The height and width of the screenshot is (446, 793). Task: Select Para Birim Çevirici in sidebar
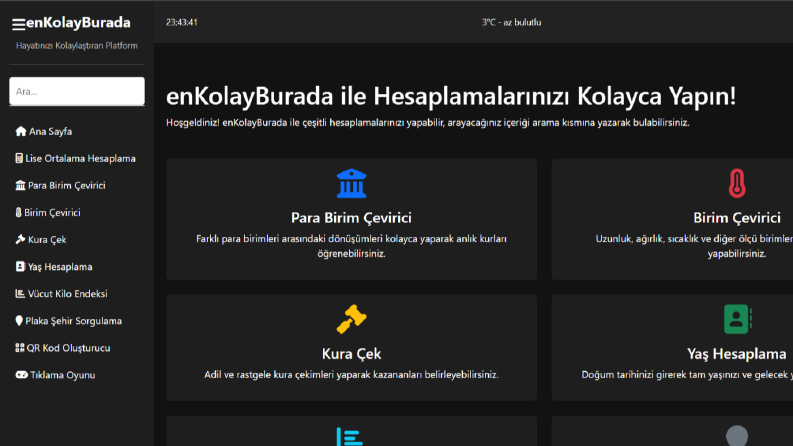pos(61,185)
